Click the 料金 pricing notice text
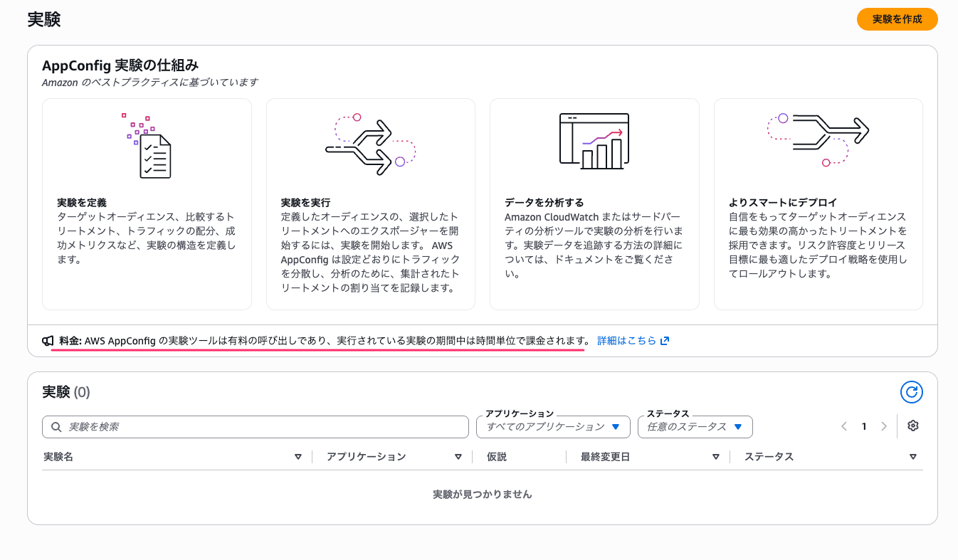The image size is (958, 560). pos(325,341)
